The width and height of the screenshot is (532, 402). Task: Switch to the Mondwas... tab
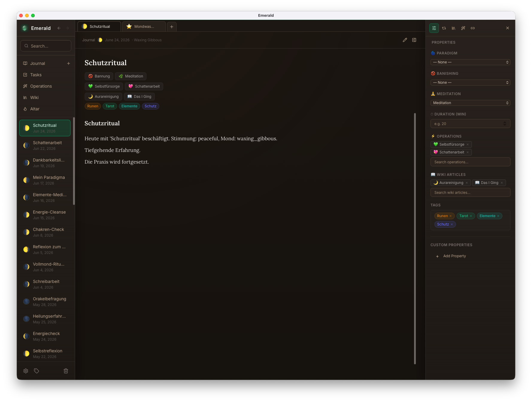point(144,27)
